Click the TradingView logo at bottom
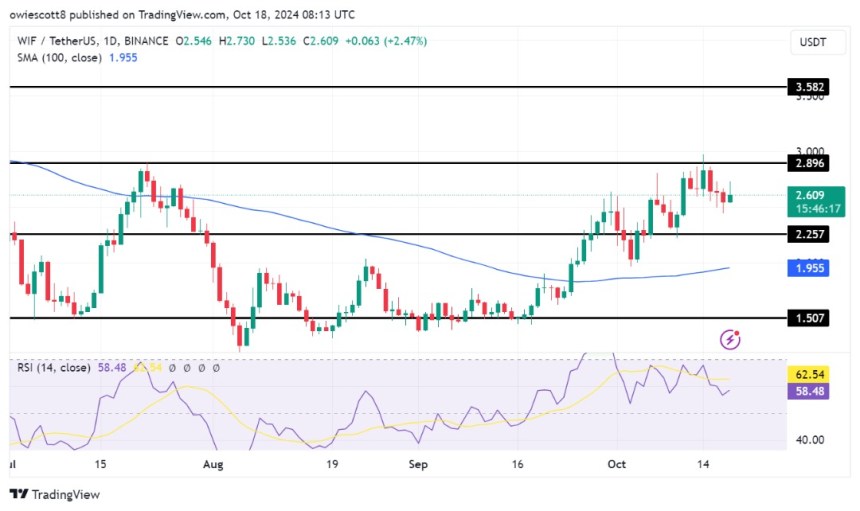860x511 pixels. coord(55,495)
